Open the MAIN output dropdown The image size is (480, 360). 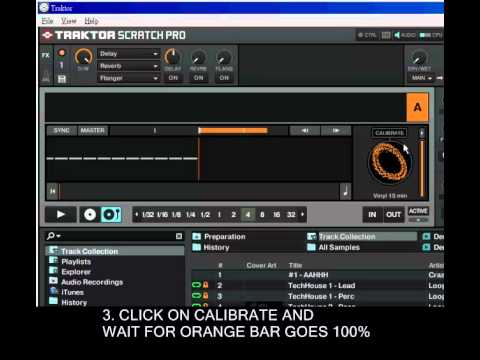[421, 78]
